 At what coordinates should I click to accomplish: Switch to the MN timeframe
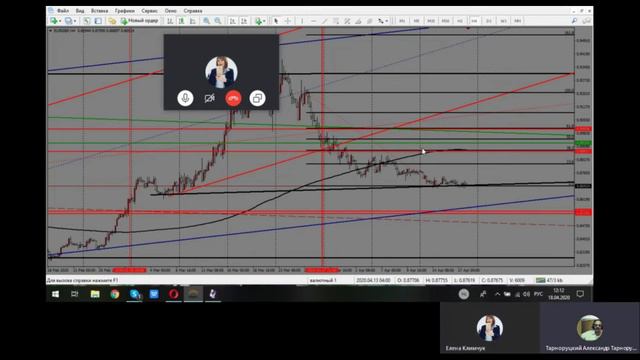518,21
